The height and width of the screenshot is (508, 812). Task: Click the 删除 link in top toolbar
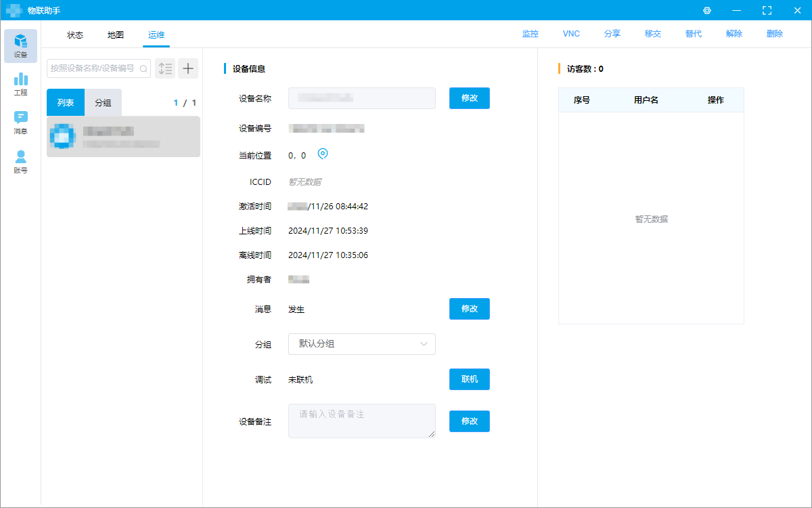coord(775,34)
